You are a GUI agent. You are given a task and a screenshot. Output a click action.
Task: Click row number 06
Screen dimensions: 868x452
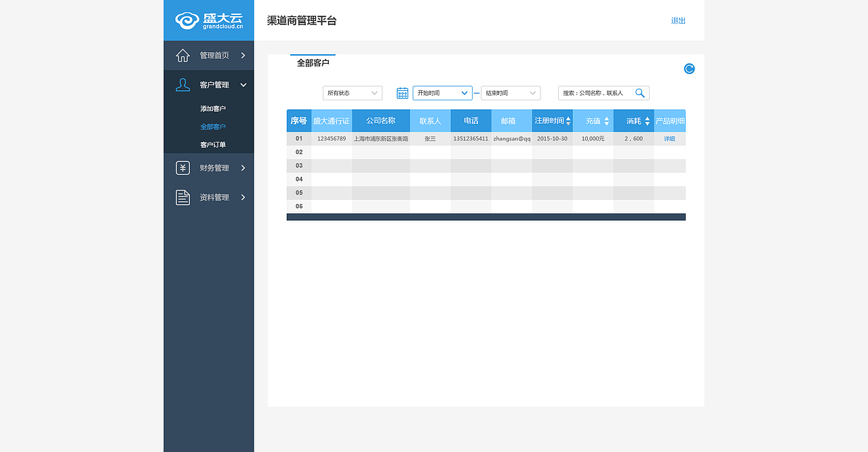(x=299, y=206)
